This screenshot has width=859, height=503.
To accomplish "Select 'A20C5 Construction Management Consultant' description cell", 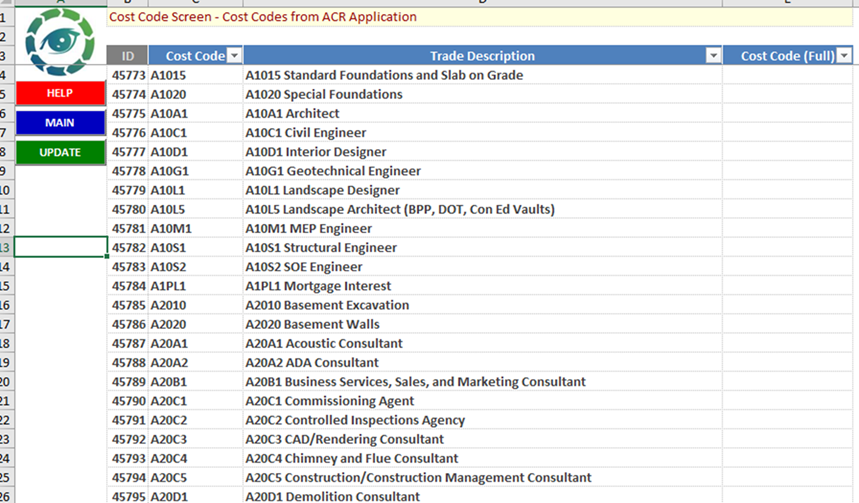I will coord(483,478).
